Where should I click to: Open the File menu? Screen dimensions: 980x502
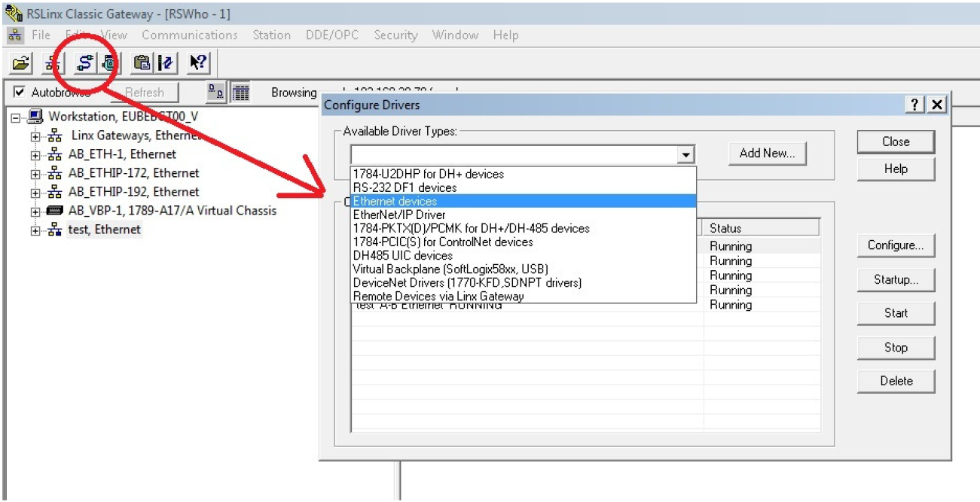41,35
